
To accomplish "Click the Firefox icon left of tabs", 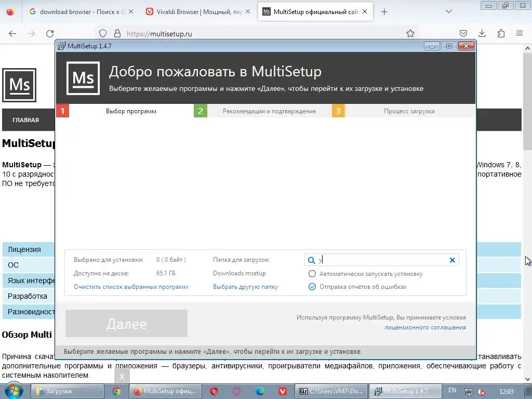I will (x=10, y=11).
